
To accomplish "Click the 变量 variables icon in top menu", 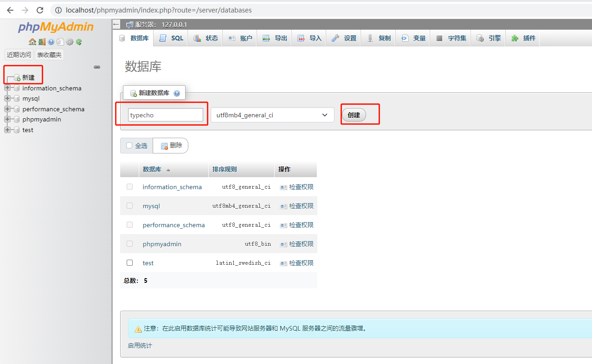I will click(405, 38).
